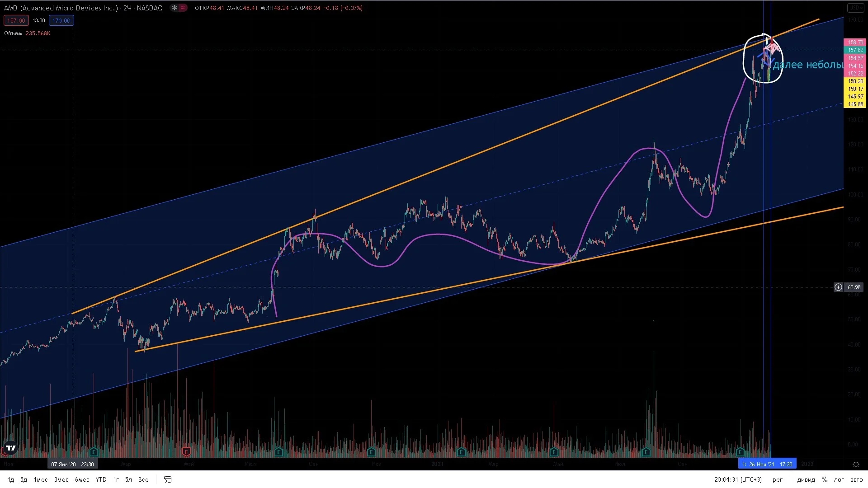This screenshot has width=868, height=488.
Task: Open chart settings gear icon
Action: tap(856, 464)
